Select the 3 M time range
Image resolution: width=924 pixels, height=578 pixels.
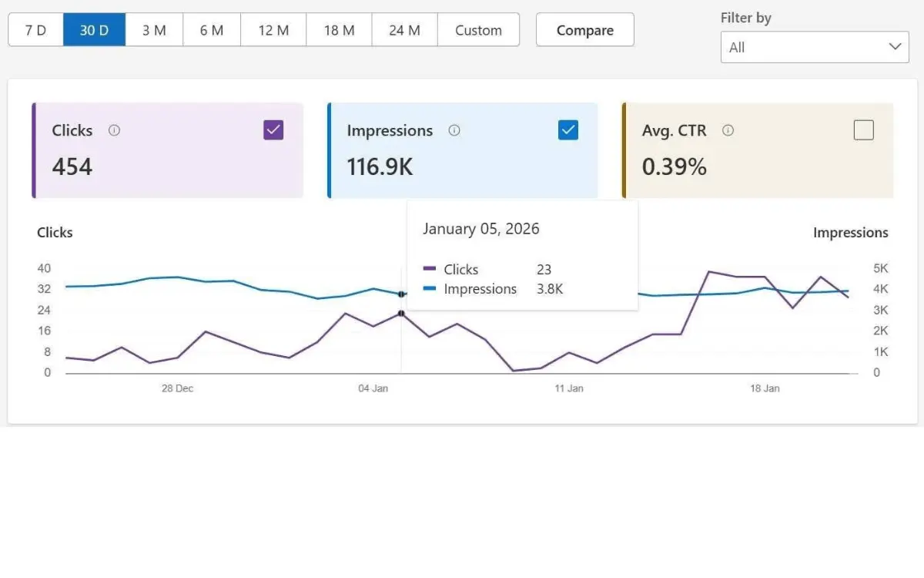(153, 30)
